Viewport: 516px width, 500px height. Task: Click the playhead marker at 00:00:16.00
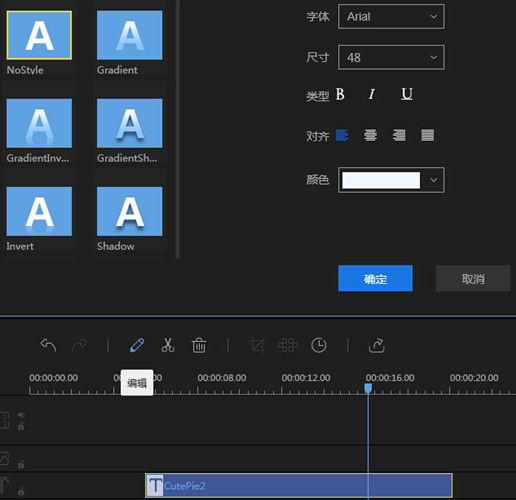[368, 388]
